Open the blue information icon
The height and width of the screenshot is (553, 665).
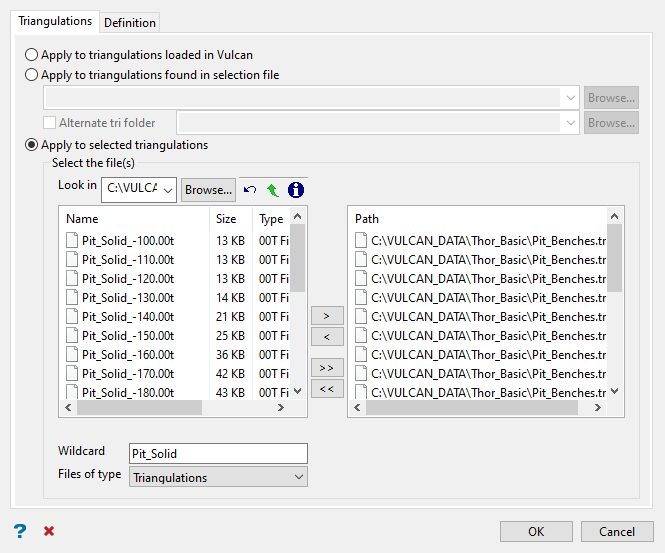pos(296,190)
